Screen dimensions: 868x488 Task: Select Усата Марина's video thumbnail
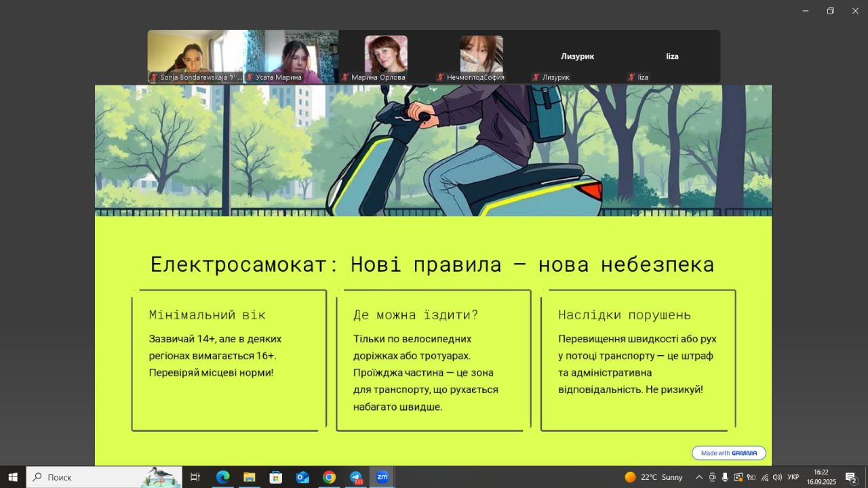click(291, 57)
